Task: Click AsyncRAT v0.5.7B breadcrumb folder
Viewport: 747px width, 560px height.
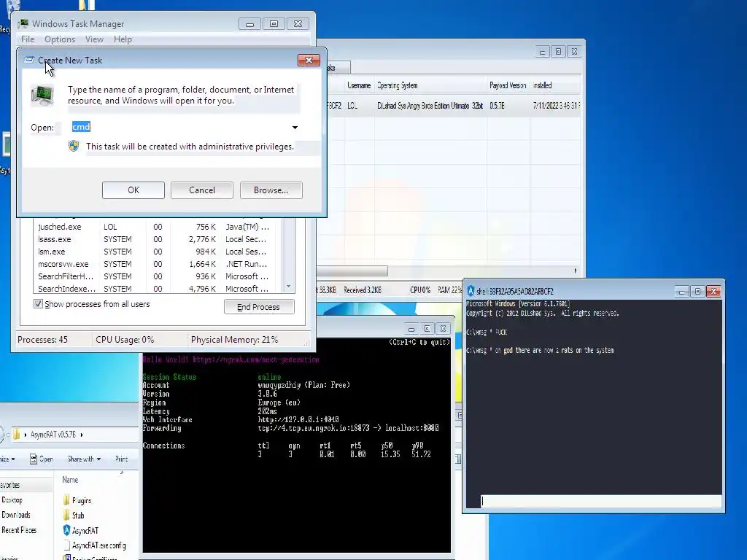Action: click(53, 435)
